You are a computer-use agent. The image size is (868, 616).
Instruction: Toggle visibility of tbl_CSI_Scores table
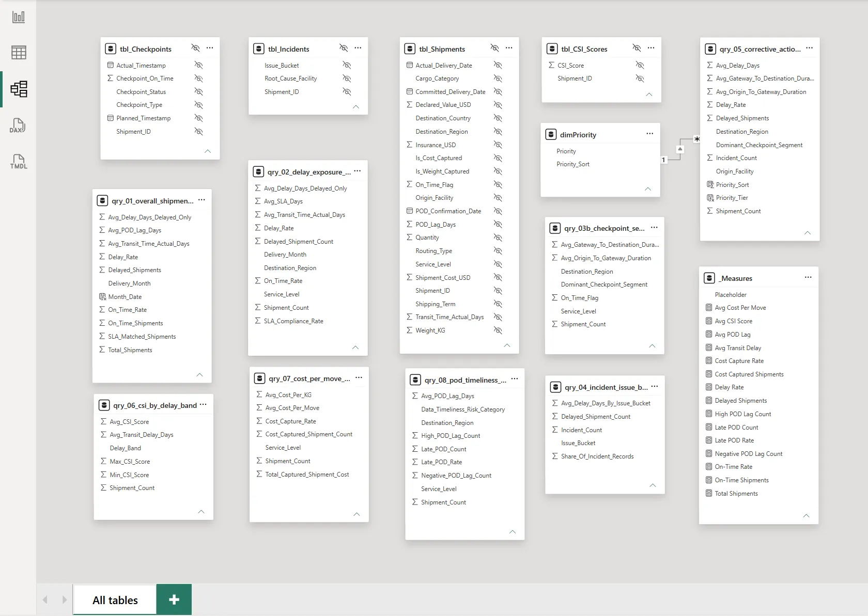coord(637,48)
